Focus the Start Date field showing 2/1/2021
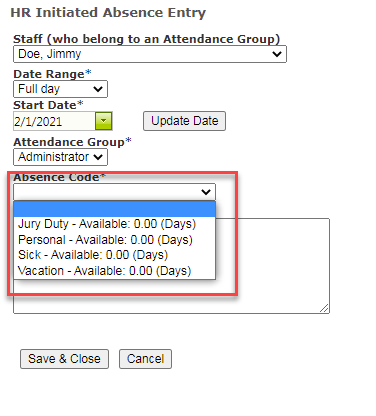376x416 pixels. click(54, 121)
